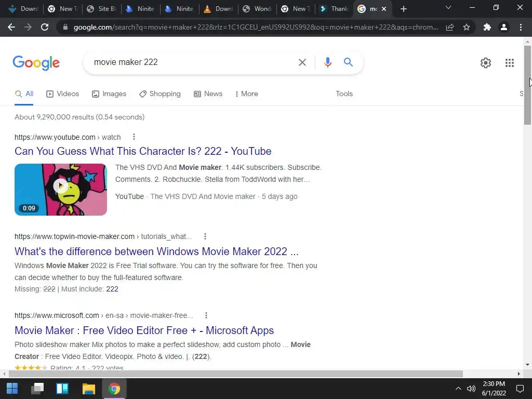Screen dimensions: 532x399
Task: Open Chrome extensions puzzle icon
Action: pyautogui.click(x=487, y=27)
